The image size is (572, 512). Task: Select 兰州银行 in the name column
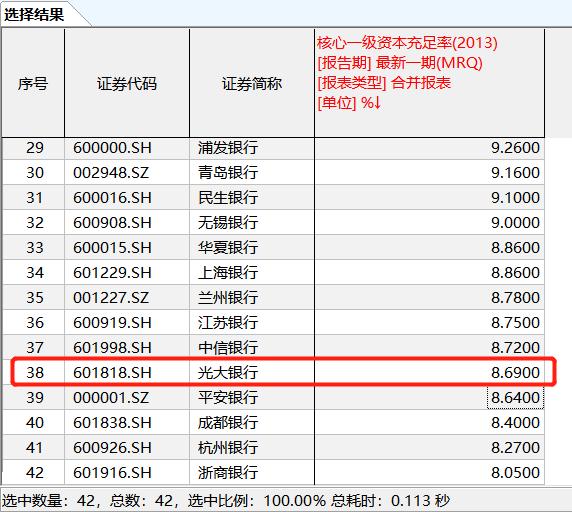228,298
